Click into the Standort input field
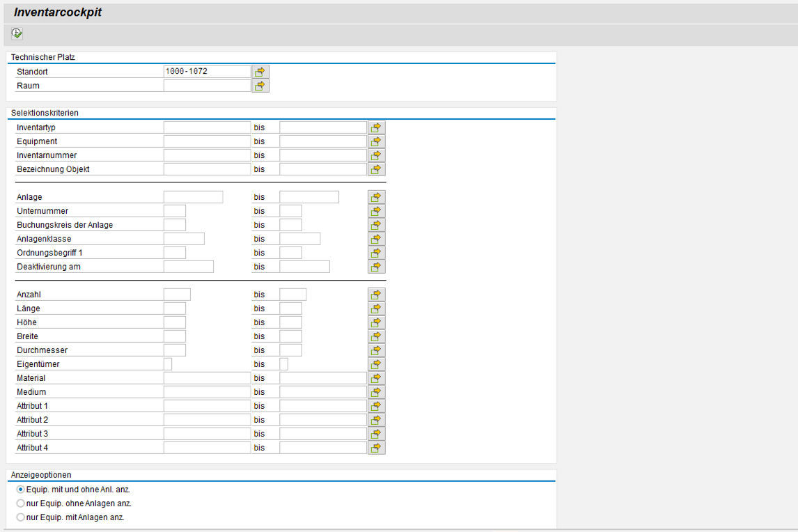 click(205, 71)
